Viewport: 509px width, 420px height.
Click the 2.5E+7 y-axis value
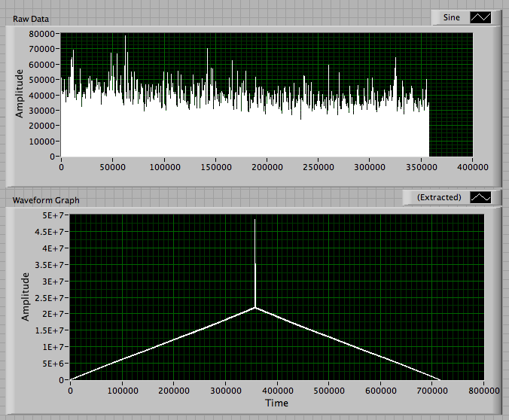pos(50,297)
